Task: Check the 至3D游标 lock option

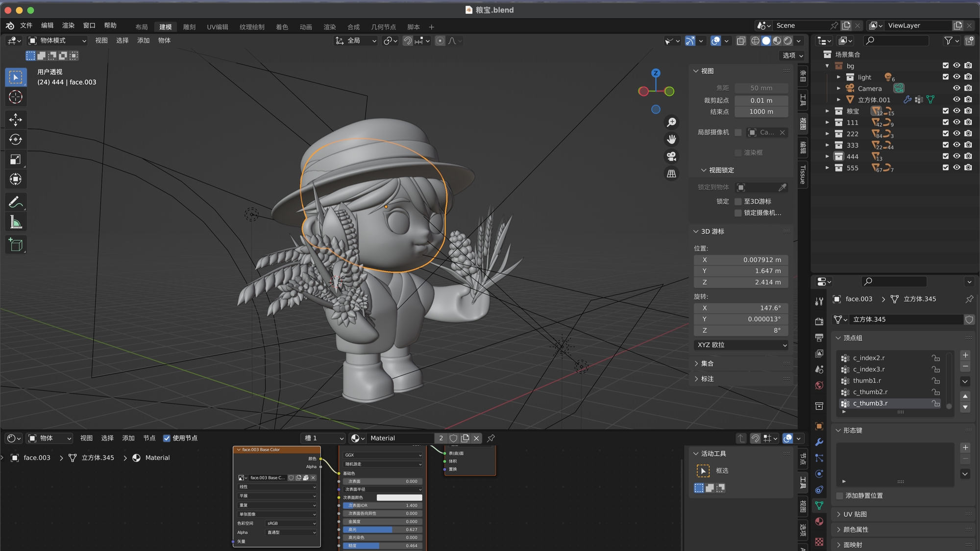Action: [738, 201]
